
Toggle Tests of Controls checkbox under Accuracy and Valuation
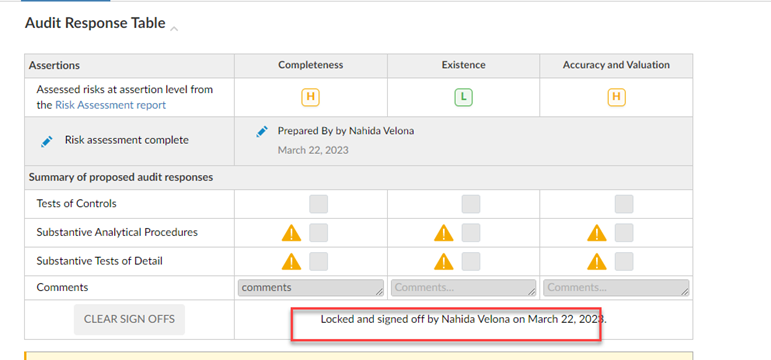(624, 204)
